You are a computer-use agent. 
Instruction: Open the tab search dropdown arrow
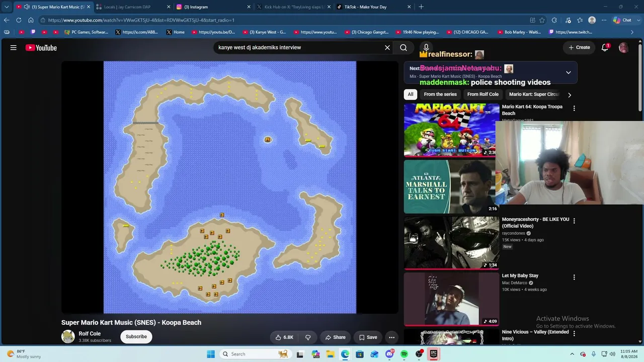[7, 7]
